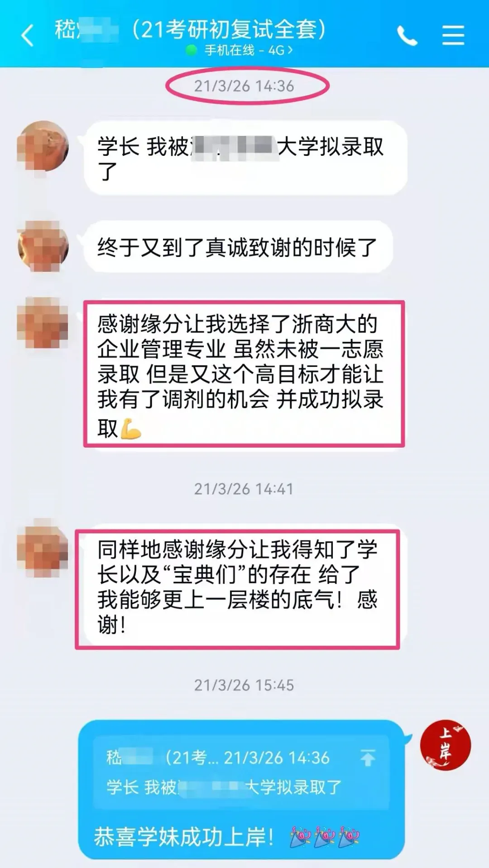The image size is (489, 868).
Task: Jump to quoted message via up-arrow icon
Action: [368, 757]
